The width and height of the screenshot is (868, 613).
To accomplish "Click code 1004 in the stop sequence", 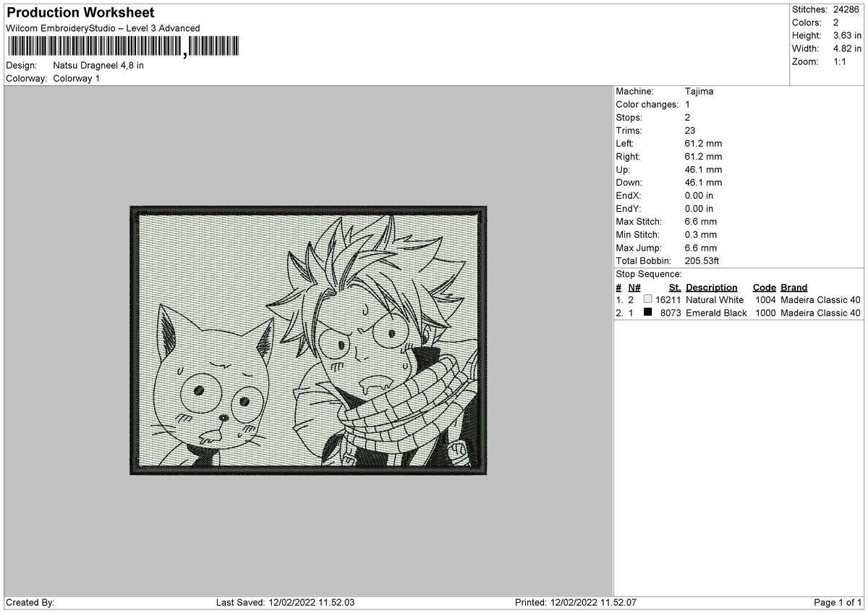I will tap(765, 300).
